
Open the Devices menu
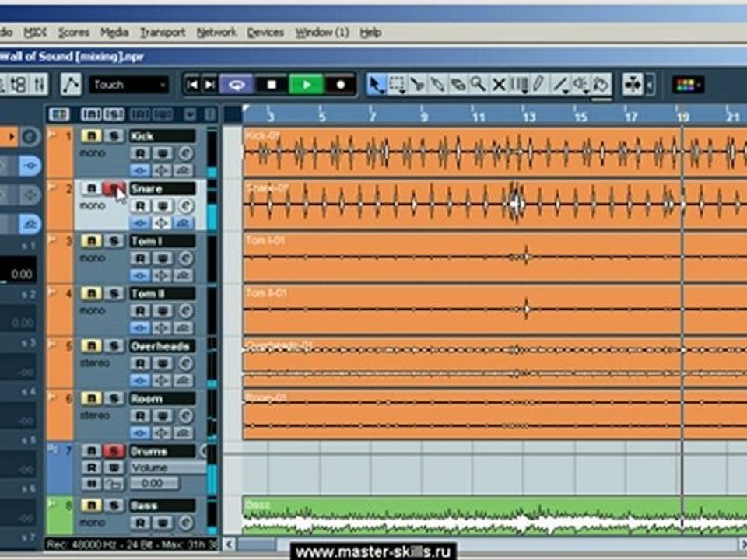click(265, 33)
